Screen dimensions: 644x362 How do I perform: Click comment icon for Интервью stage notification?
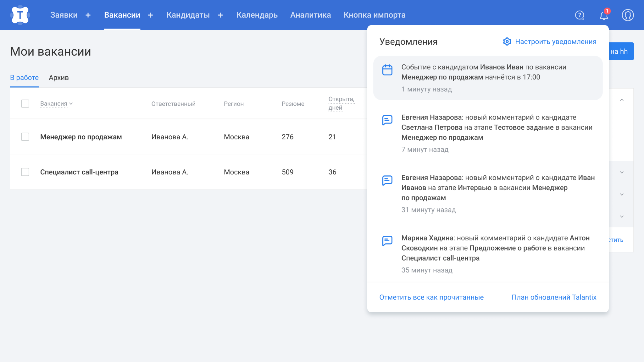click(387, 180)
